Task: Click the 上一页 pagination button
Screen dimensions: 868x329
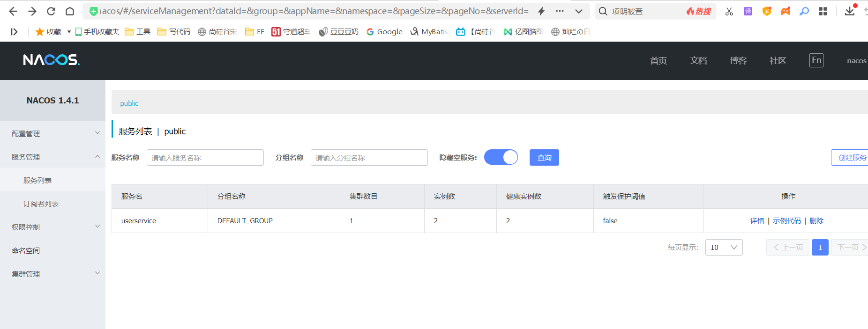Action: [x=788, y=247]
